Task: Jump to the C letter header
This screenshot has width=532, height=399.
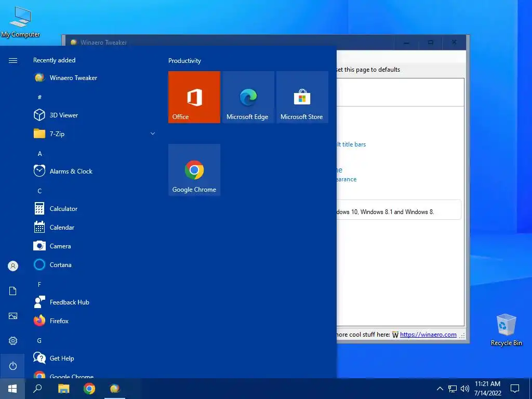Action: [39, 191]
